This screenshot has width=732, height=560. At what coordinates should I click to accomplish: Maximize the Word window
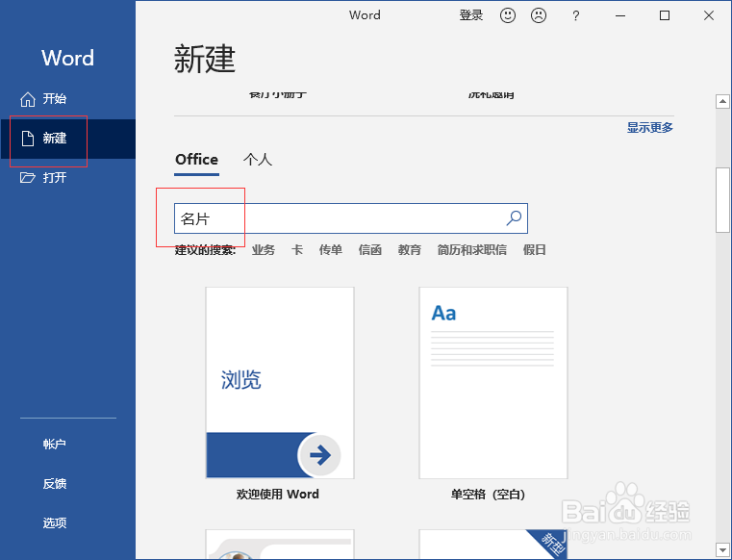tap(665, 15)
